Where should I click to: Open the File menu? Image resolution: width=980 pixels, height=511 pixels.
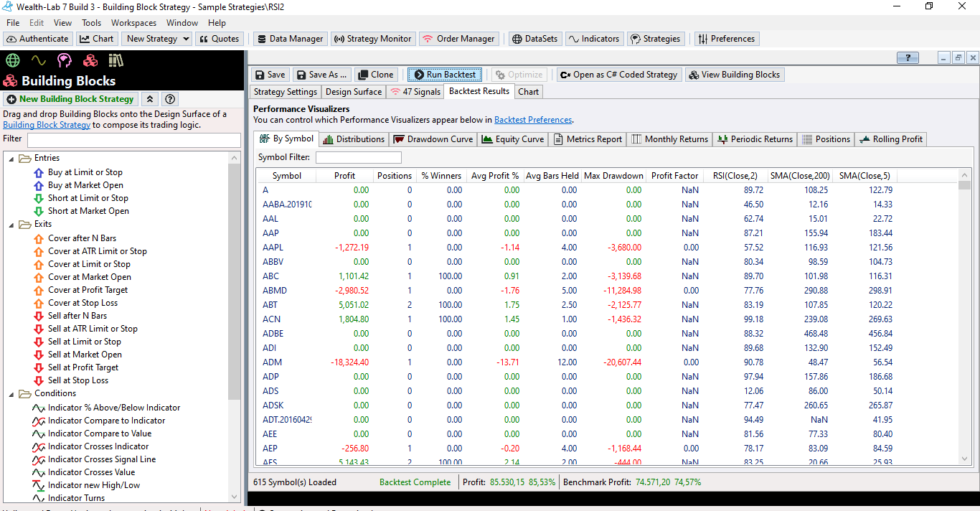13,23
